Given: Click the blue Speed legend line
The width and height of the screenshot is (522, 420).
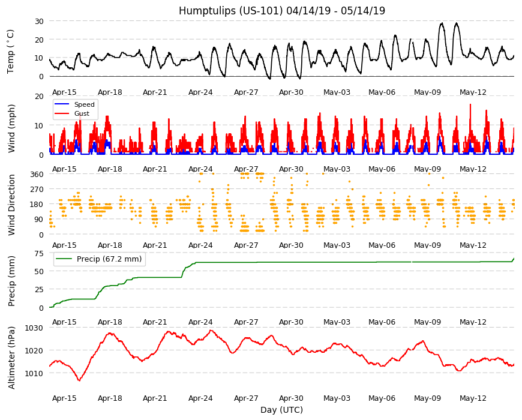Looking at the screenshot, I should click(x=62, y=104).
